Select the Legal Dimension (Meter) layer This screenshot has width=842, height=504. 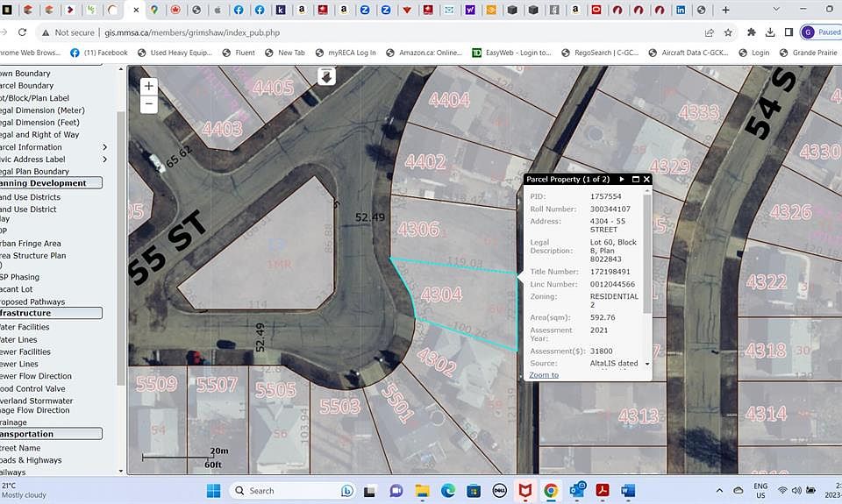click(x=42, y=110)
